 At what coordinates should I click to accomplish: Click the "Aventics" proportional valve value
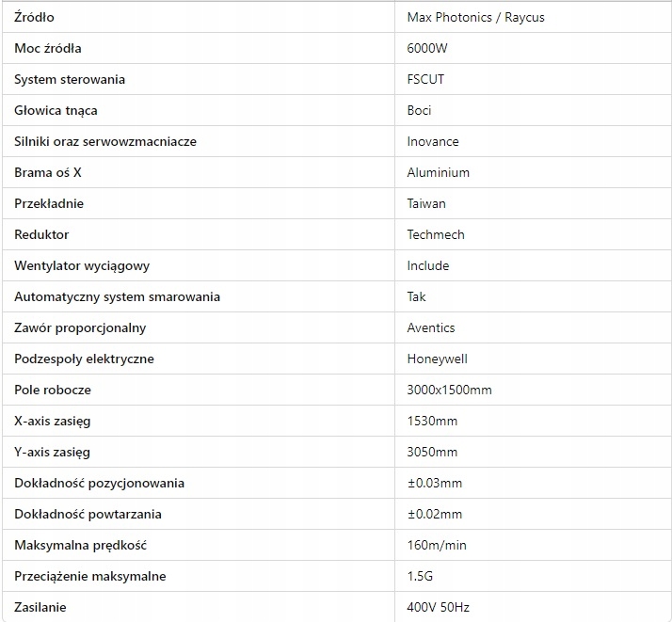click(431, 327)
